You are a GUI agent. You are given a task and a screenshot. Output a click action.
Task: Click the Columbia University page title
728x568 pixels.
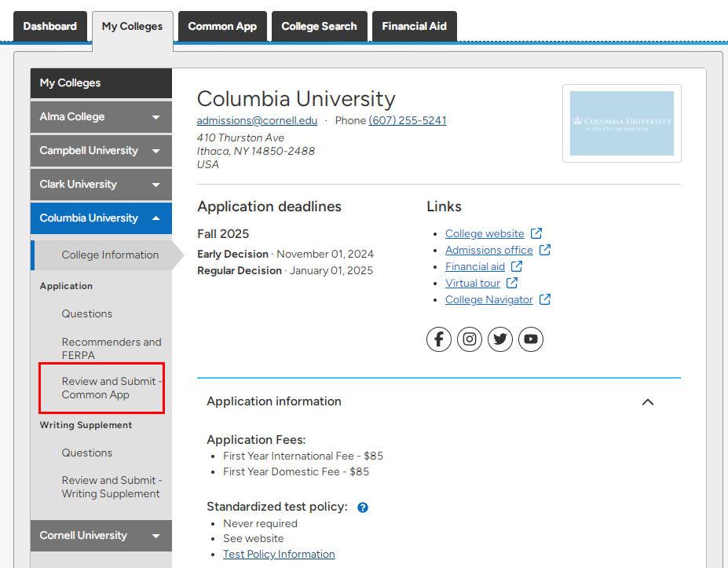click(296, 99)
